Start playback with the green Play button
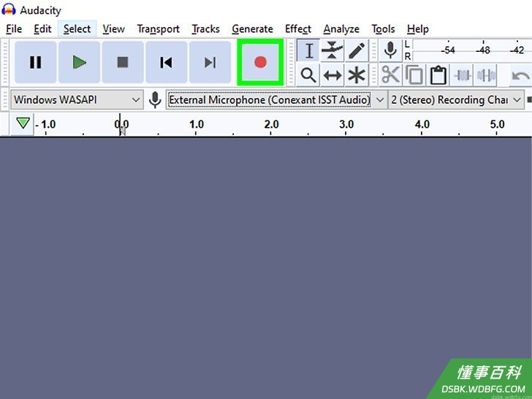This screenshot has height=399, width=532. (80, 62)
